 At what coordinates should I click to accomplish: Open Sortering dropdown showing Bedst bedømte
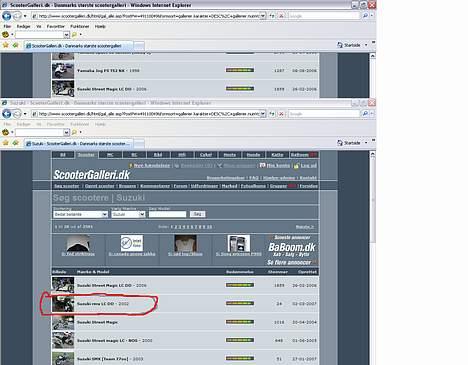(80, 214)
